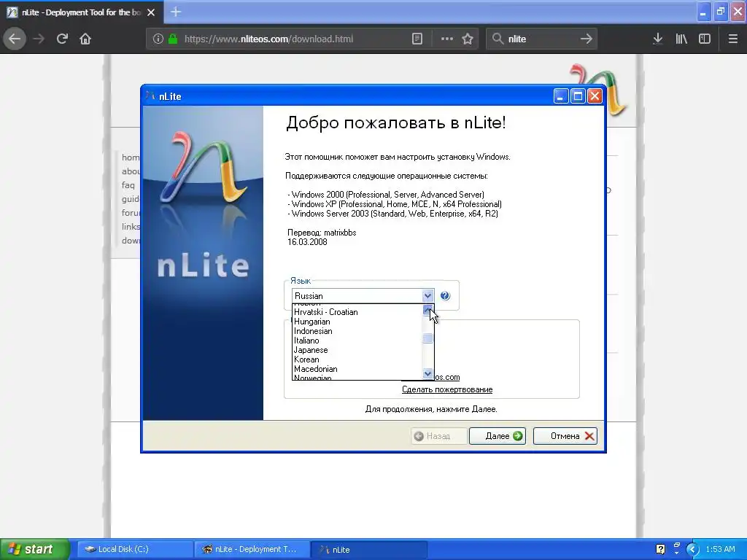The image size is (747, 560).
Task: Expand hidden tray icons arrow
Action: (x=692, y=549)
